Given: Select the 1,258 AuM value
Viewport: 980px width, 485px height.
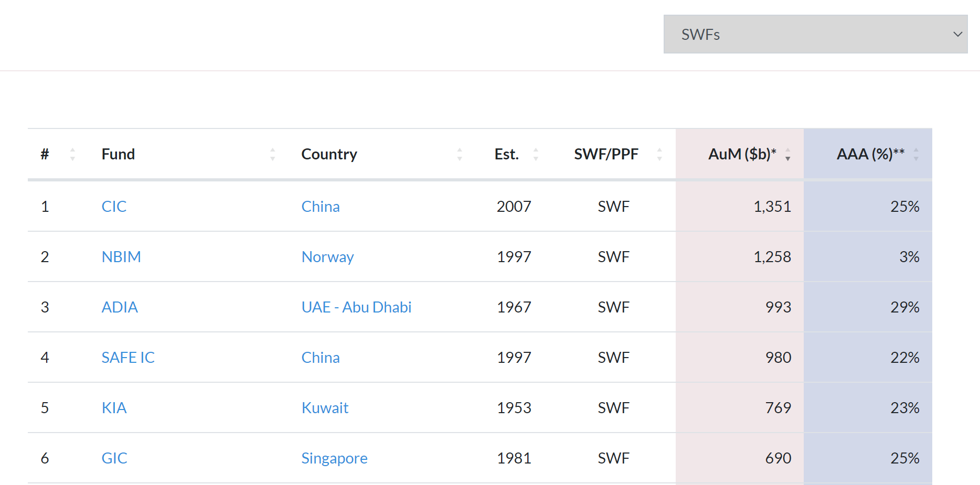Looking at the screenshot, I should [772, 256].
